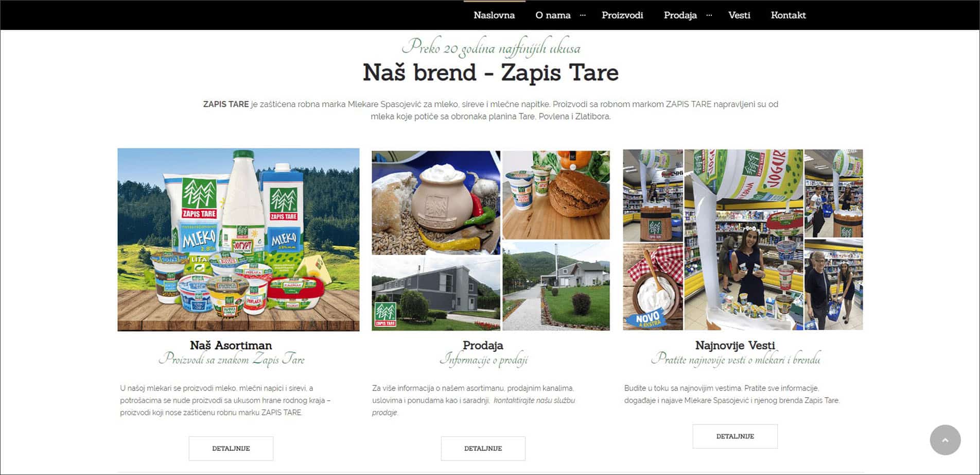Go to the Proizvodi page
This screenshot has width=980, height=475.
622,15
